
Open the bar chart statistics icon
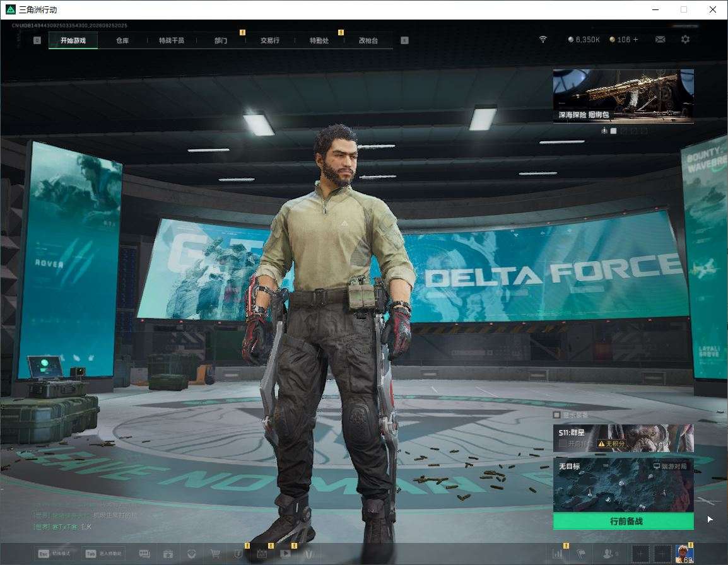(x=557, y=554)
